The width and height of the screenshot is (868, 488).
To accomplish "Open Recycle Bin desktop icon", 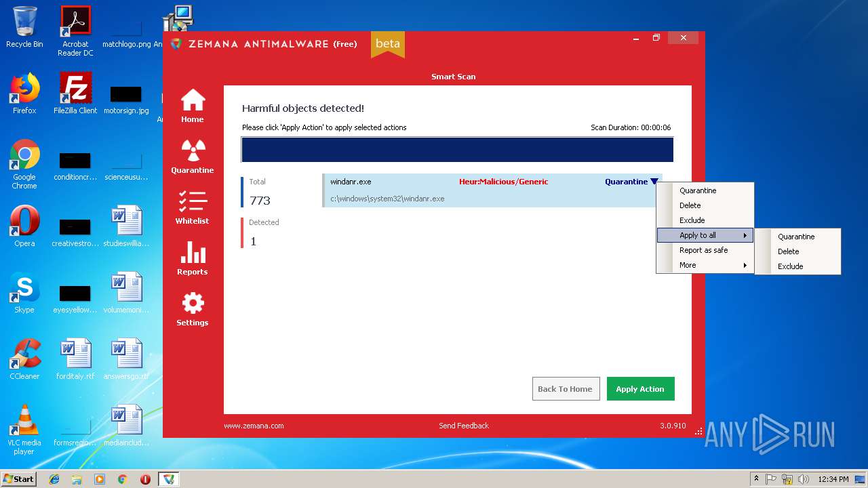I will pos(24,27).
